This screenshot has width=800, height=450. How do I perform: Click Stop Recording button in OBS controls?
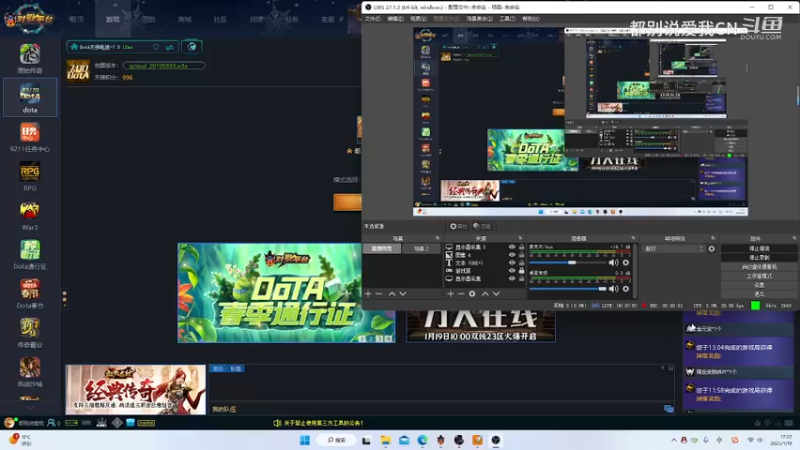point(759,258)
